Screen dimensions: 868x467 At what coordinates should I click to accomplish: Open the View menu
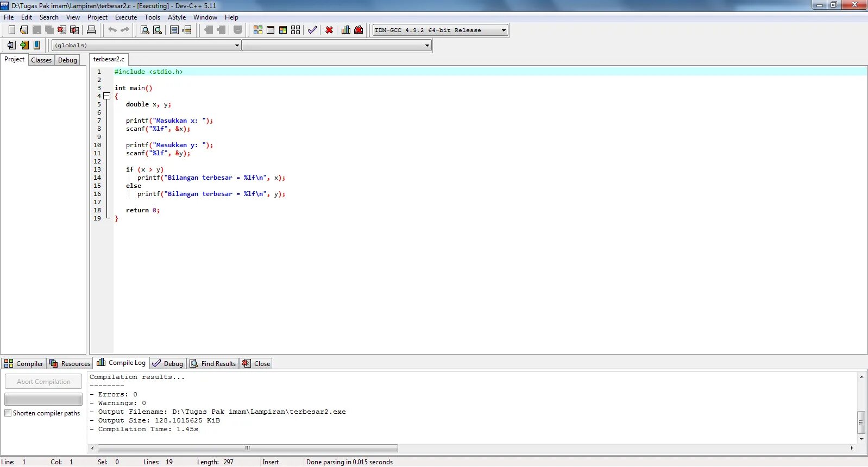[x=73, y=17]
